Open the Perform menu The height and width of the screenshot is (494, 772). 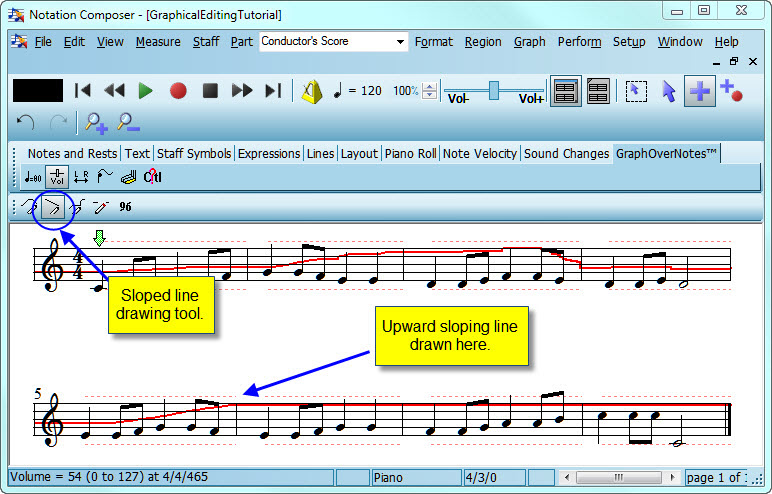579,42
